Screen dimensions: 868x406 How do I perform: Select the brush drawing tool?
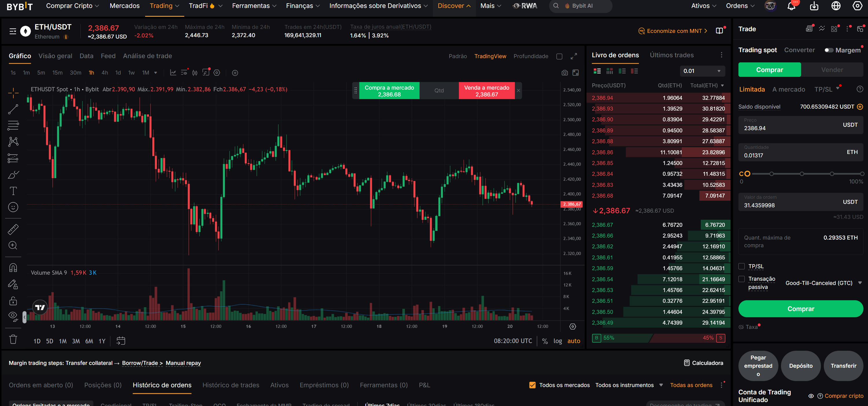(13, 174)
